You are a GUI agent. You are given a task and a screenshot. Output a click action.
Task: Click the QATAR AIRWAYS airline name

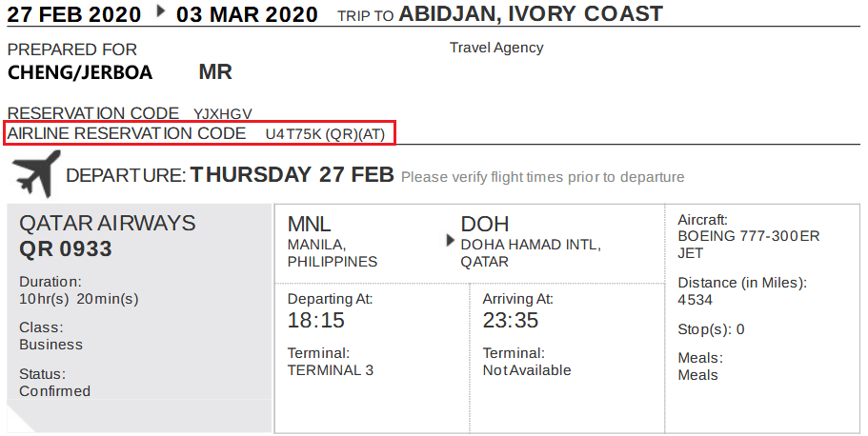pyautogui.click(x=108, y=223)
